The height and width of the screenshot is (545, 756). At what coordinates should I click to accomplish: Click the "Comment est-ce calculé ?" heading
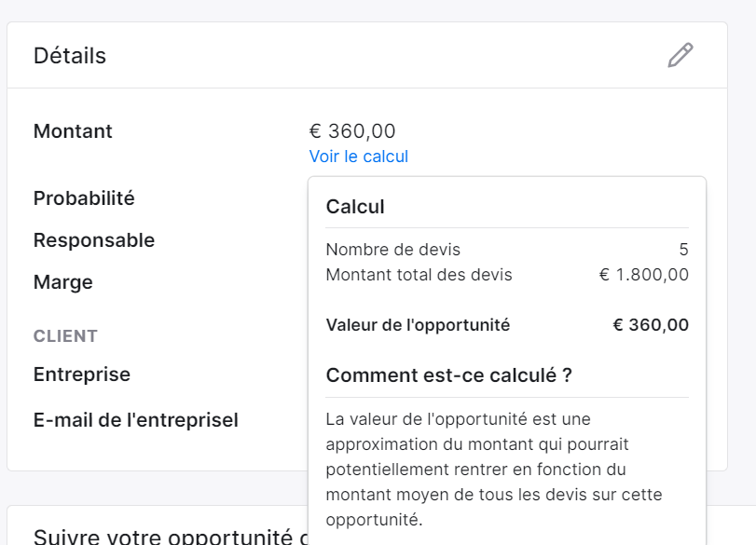pyautogui.click(x=449, y=375)
